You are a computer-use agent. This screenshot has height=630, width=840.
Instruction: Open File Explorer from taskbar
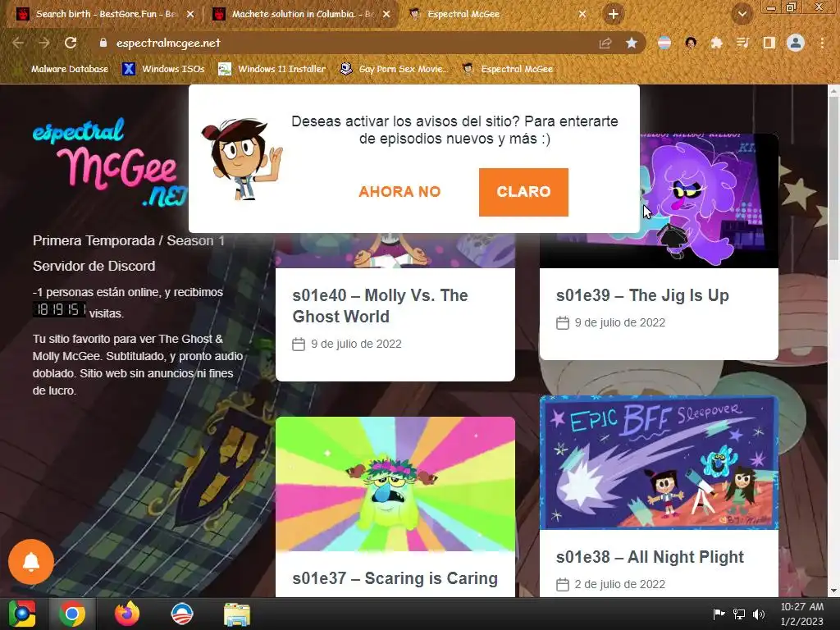click(236, 614)
